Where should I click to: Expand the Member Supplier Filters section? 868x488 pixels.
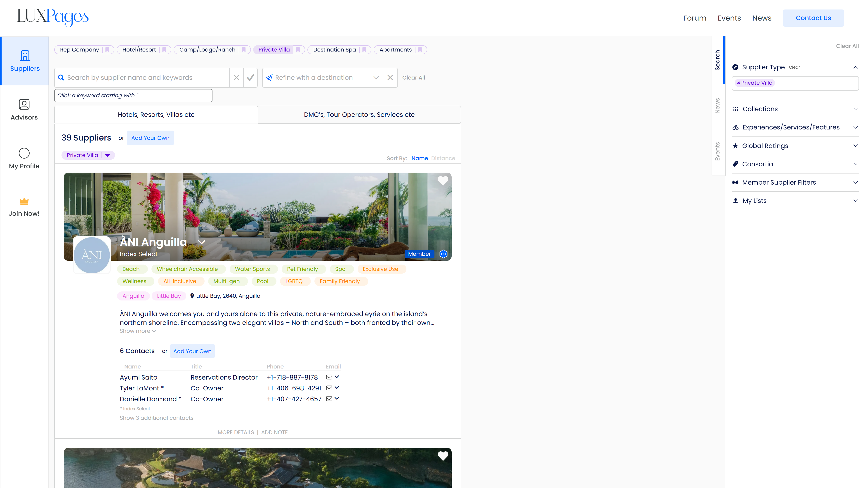coord(795,182)
